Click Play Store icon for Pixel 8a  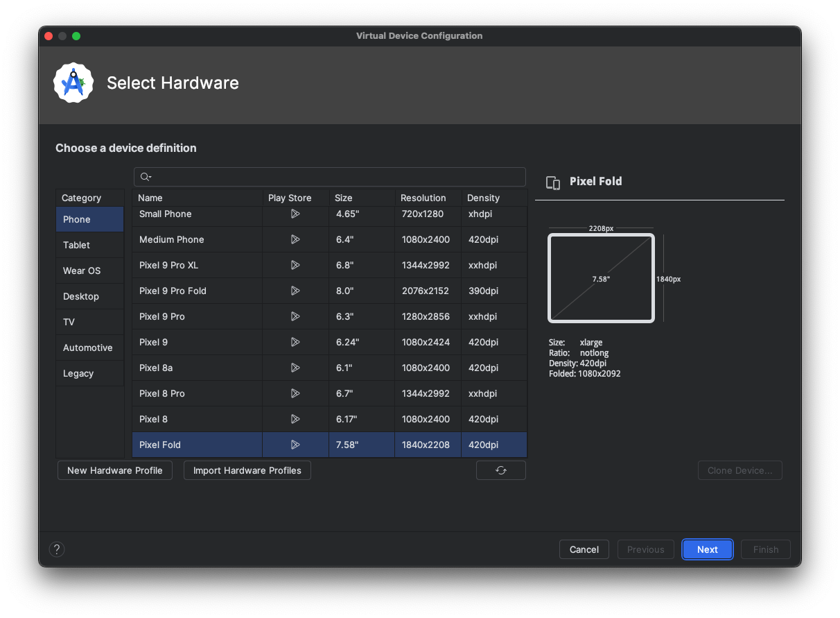(295, 368)
